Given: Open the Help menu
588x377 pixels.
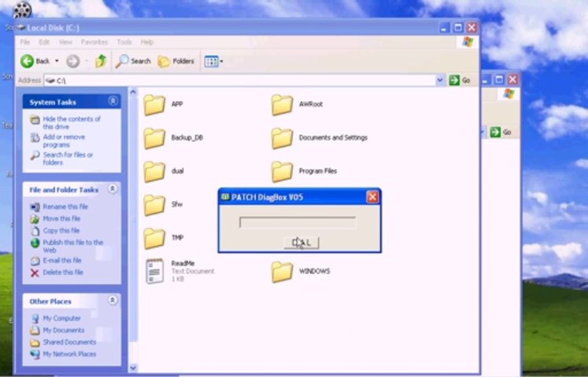Looking at the screenshot, I should click(x=147, y=42).
